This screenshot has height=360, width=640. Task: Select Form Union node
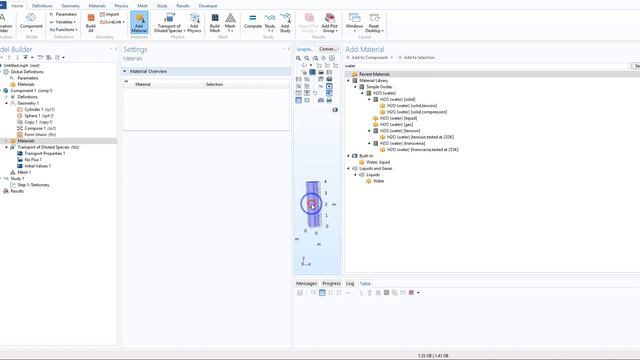point(36,134)
